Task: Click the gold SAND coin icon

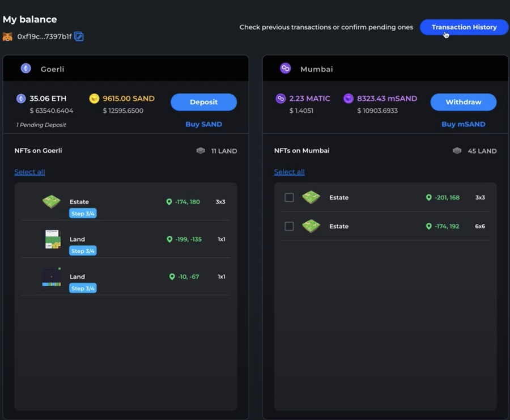Action: pos(94,99)
